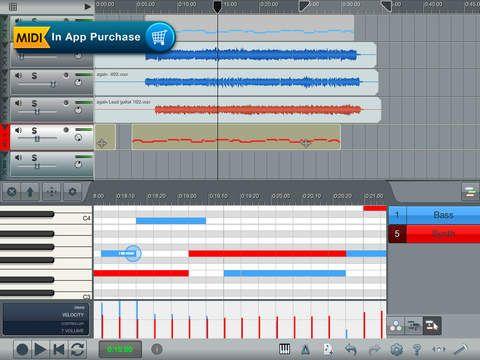Choose VELOCITY in the controller panel
Viewport: 480px width, 360px height.
coord(73,315)
